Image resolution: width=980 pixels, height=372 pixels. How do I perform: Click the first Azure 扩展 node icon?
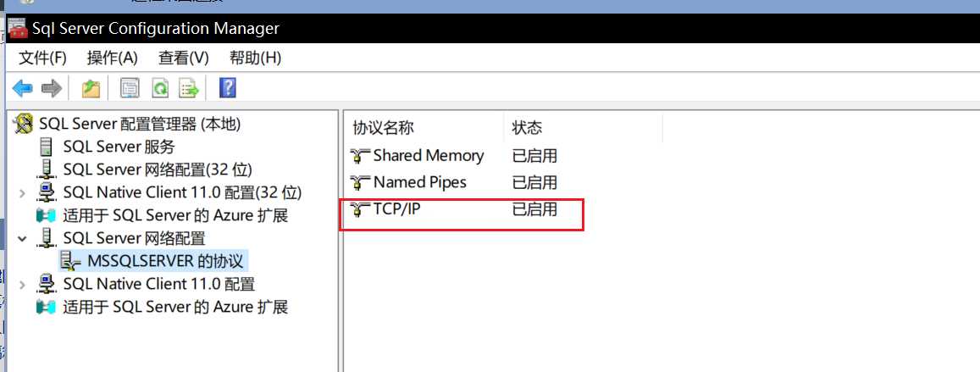pos(47,216)
